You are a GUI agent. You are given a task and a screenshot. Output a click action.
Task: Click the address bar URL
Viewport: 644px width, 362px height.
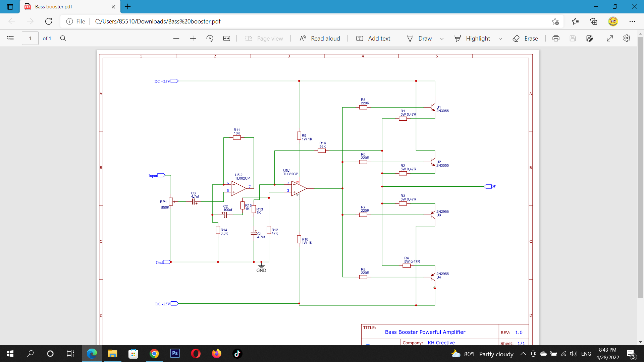click(158, 21)
